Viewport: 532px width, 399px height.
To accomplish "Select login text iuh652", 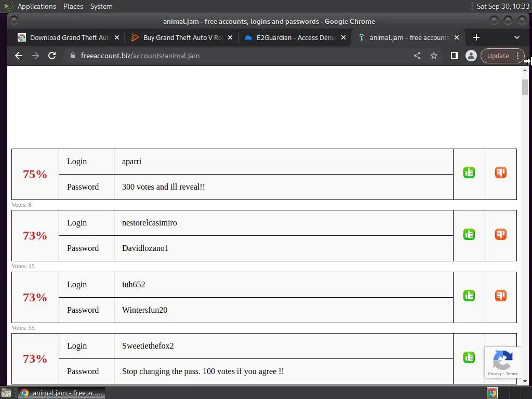I will (134, 284).
